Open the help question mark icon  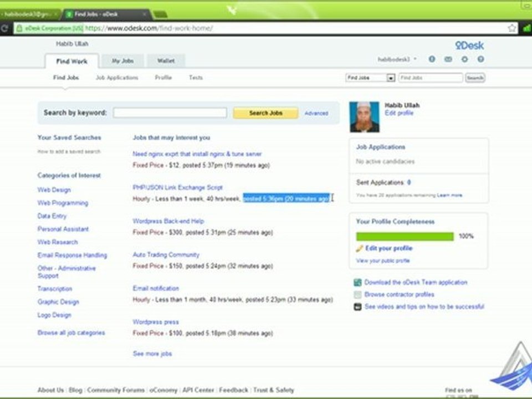pyautogui.click(x=481, y=59)
